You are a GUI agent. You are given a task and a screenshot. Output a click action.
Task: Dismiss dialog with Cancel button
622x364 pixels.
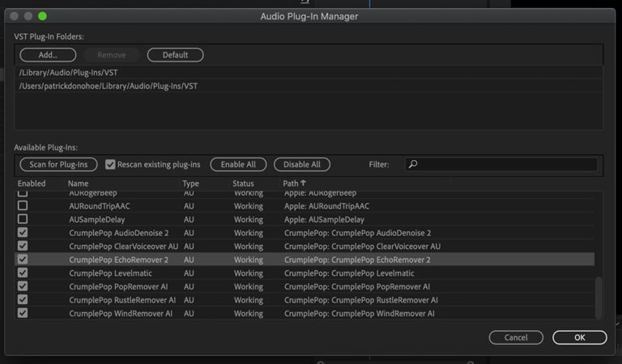point(516,337)
